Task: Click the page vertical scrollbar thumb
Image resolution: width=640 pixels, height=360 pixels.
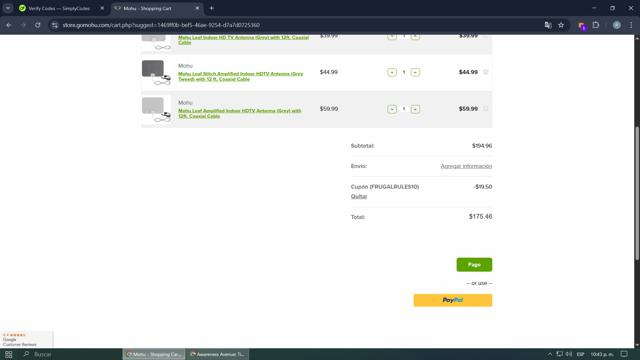Action: (x=637, y=193)
